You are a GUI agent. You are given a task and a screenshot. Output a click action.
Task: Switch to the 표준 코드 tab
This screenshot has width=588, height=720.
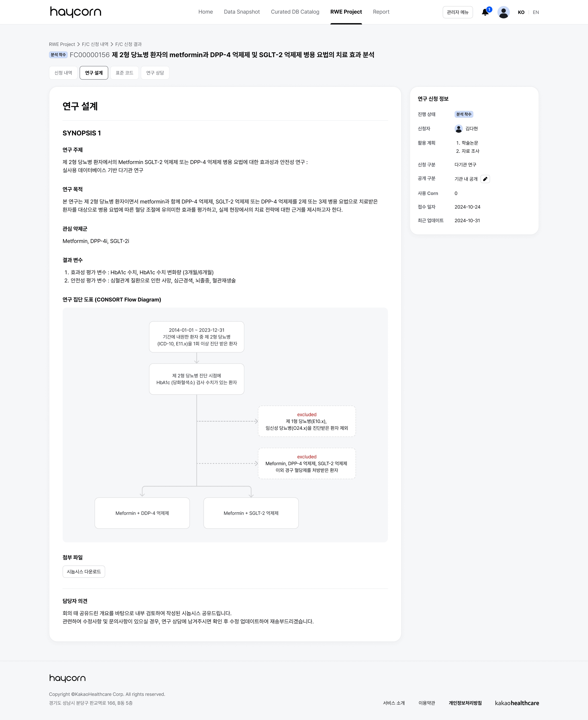[x=124, y=72]
